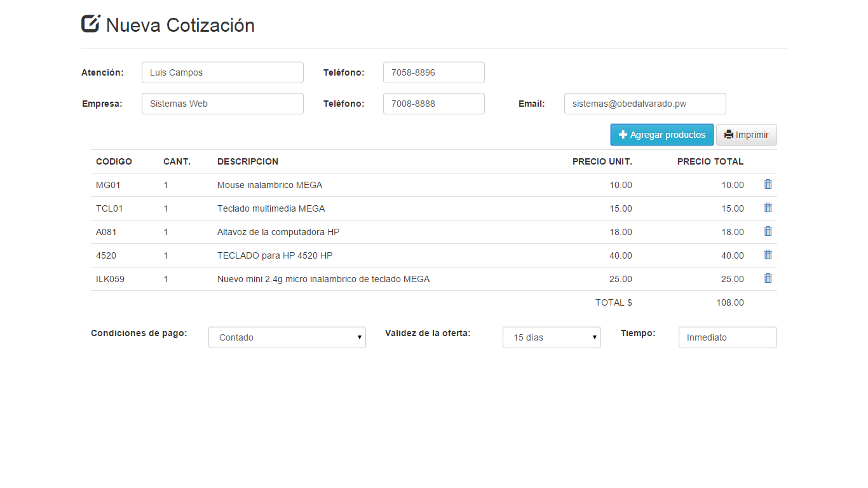868x488 pixels.
Task: Delete the A081 Altavoz row
Action: pos(768,231)
